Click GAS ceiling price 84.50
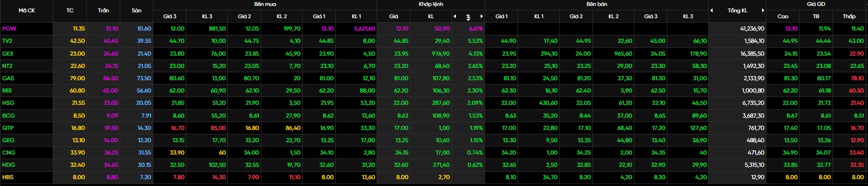Screen dimensions: 868x186 [x=110, y=78]
